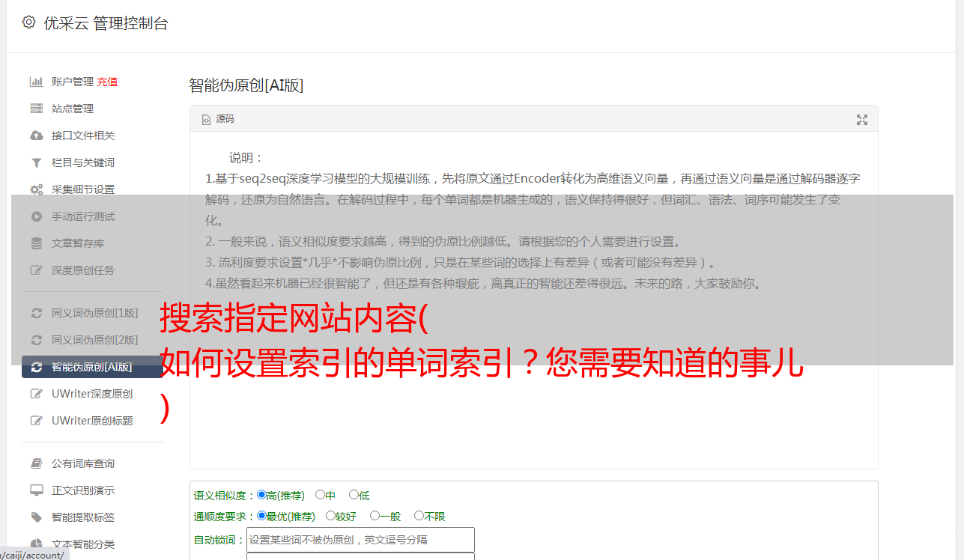Viewport: 964px width, 560px height.
Task: Click the 源码 button in editor toolbar
Action: point(218,119)
